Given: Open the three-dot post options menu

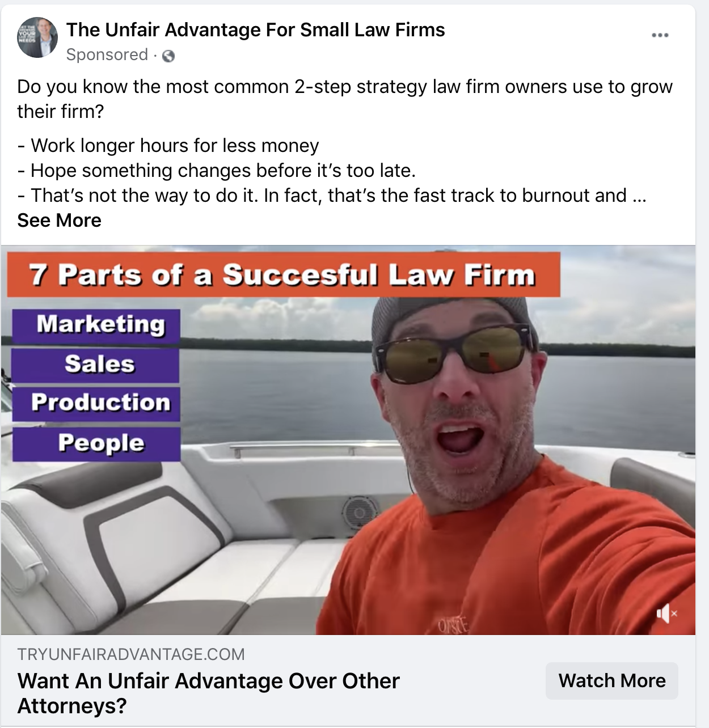Looking at the screenshot, I should [660, 35].
